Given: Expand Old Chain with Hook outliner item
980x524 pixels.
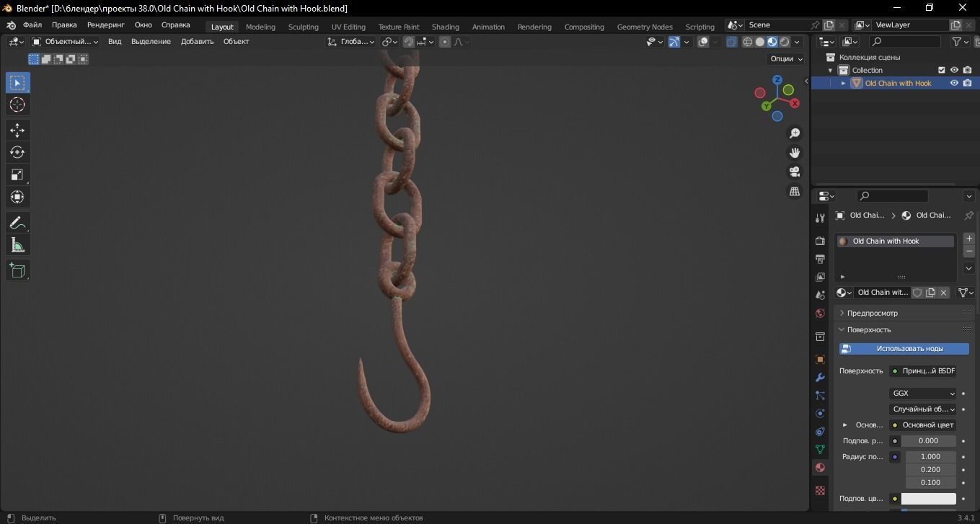Looking at the screenshot, I should click(844, 83).
